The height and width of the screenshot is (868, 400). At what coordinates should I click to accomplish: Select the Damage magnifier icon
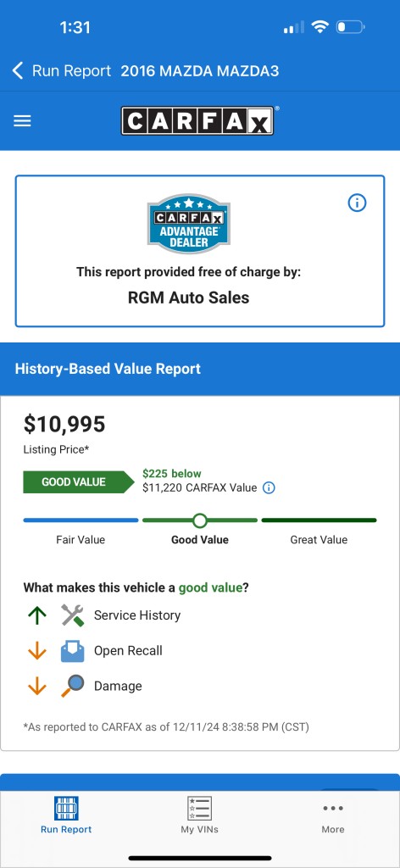(x=73, y=686)
